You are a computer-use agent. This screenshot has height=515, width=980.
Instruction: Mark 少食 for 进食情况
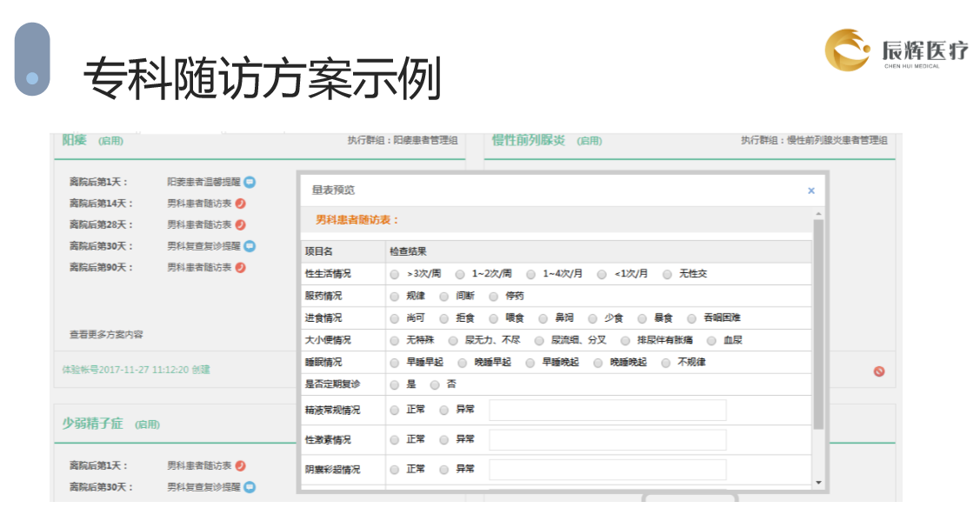592,318
